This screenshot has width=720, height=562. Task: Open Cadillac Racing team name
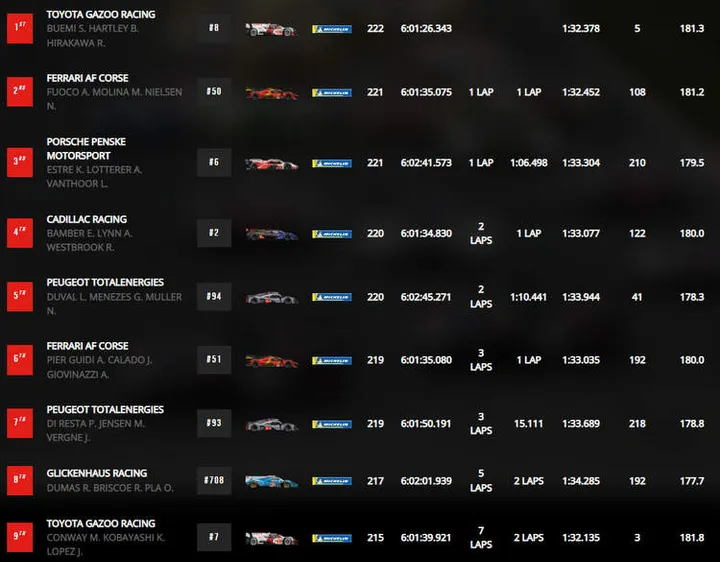87,219
